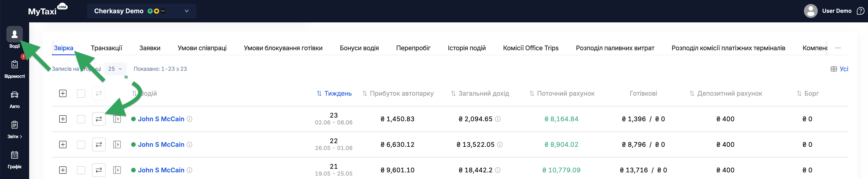Open the Історія подій tab
Image resolution: width=868 pixels, height=179 pixels.
coord(467,48)
